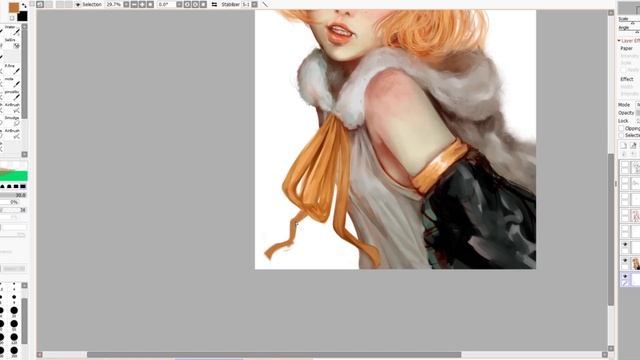Reset the canvas rotation
The image size is (640, 360).
pyautogui.click(x=203, y=4)
